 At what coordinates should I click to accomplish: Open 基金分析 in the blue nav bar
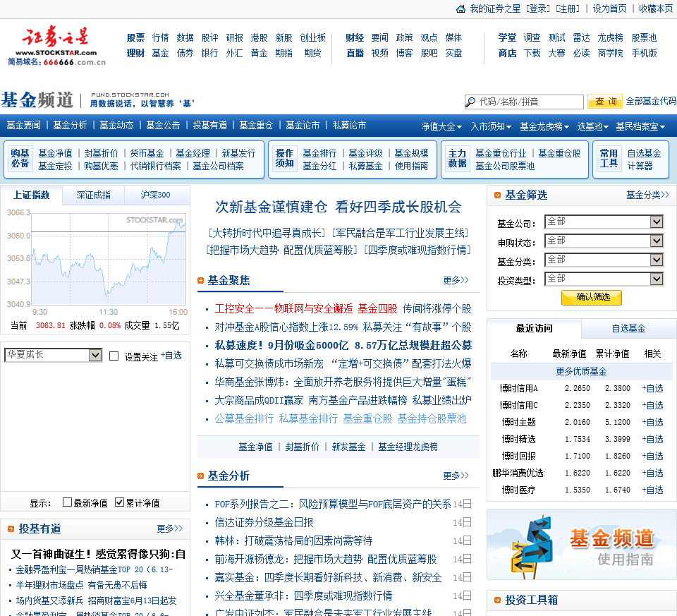(70, 126)
